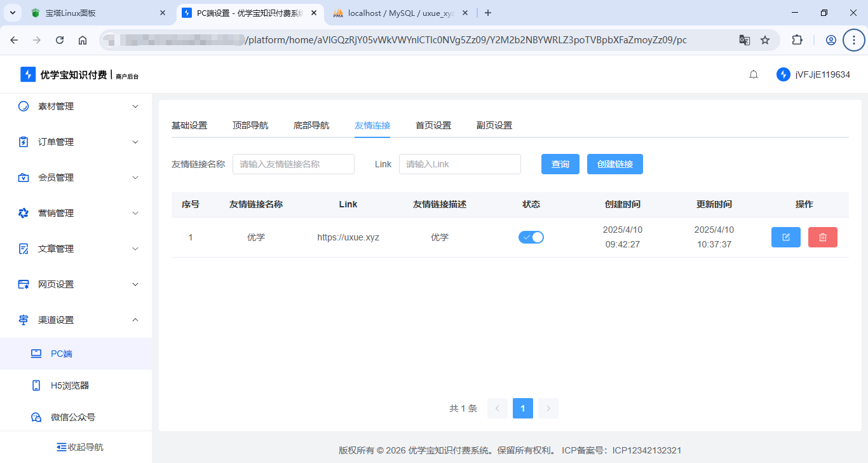Click the browser translate page icon
This screenshot has height=463, width=868.
[x=744, y=40]
